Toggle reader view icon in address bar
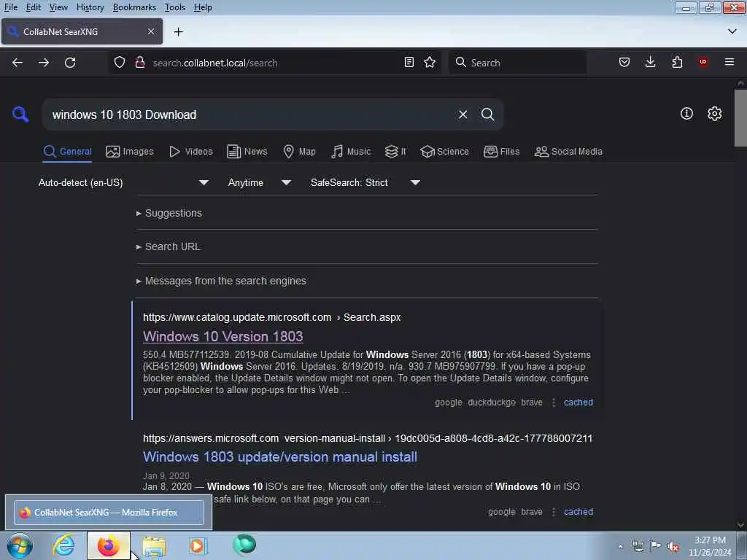 pos(409,63)
